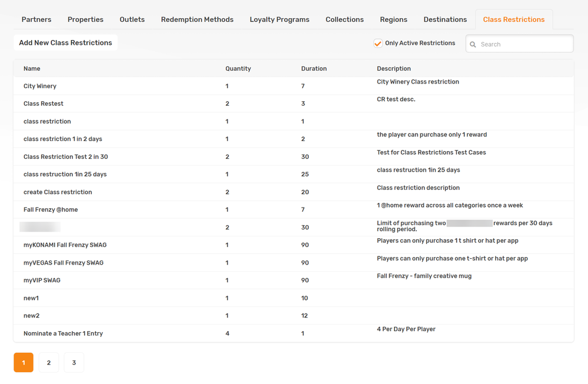Viewport: 588px width, 384px height.
Task: Switch to the Properties tab
Action: point(85,19)
